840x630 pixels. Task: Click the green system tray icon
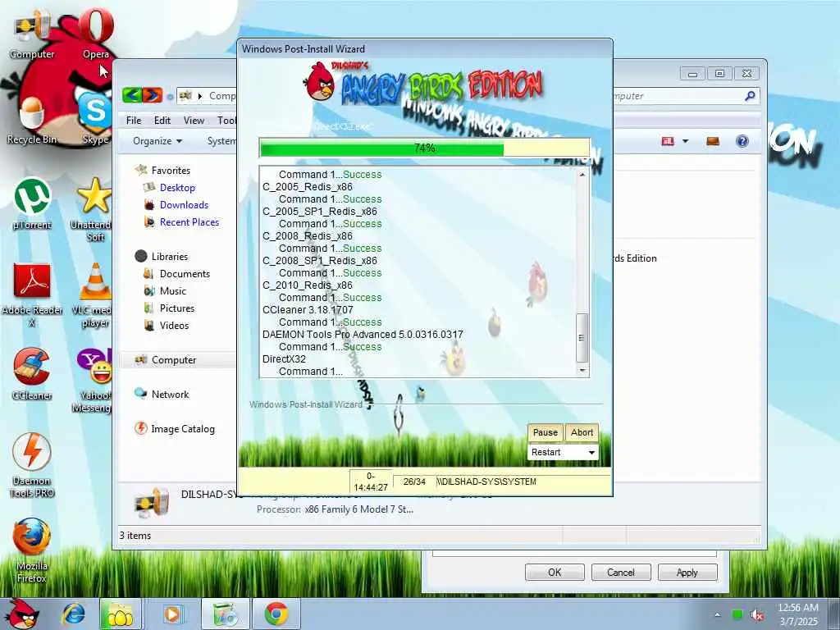pos(737,615)
